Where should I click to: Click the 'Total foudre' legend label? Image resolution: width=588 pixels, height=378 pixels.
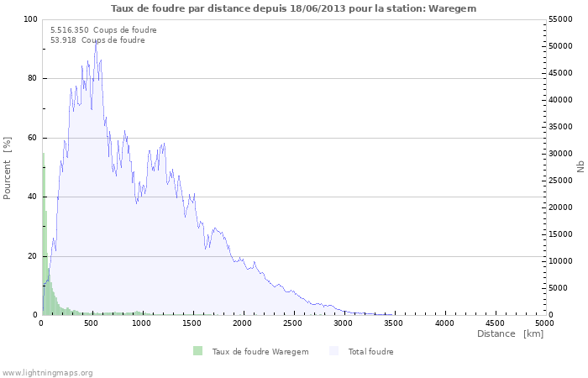(x=370, y=351)
